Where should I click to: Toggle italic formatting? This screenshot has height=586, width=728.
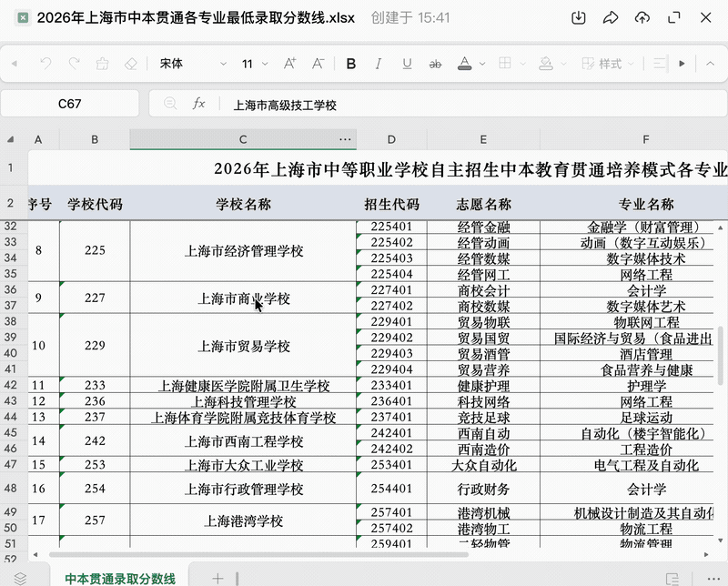point(379,64)
